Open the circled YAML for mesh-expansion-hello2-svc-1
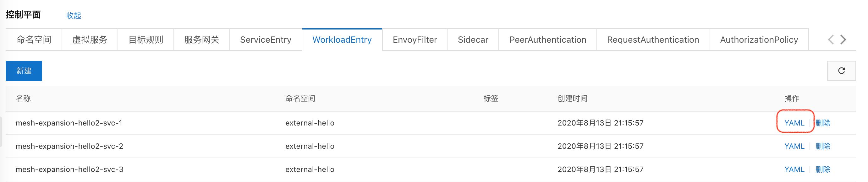This screenshot has height=182, width=868. pyautogui.click(x=794, y=123)
